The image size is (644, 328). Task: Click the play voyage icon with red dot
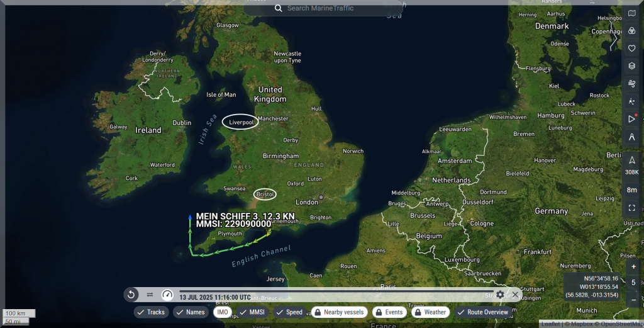(x=632, y=119)
